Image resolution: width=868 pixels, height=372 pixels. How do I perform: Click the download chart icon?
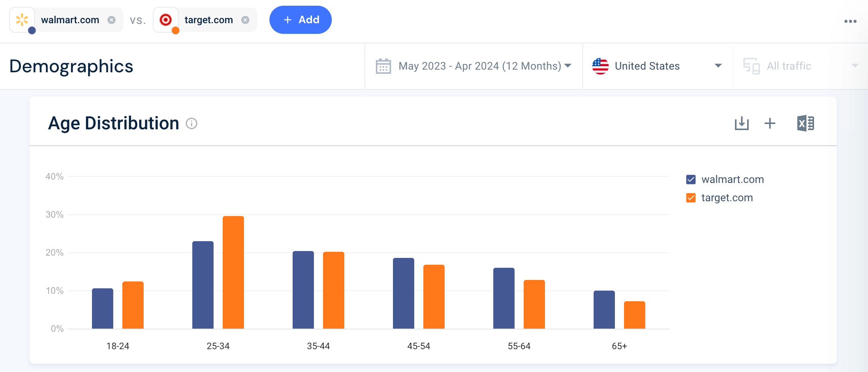point(741,123)
